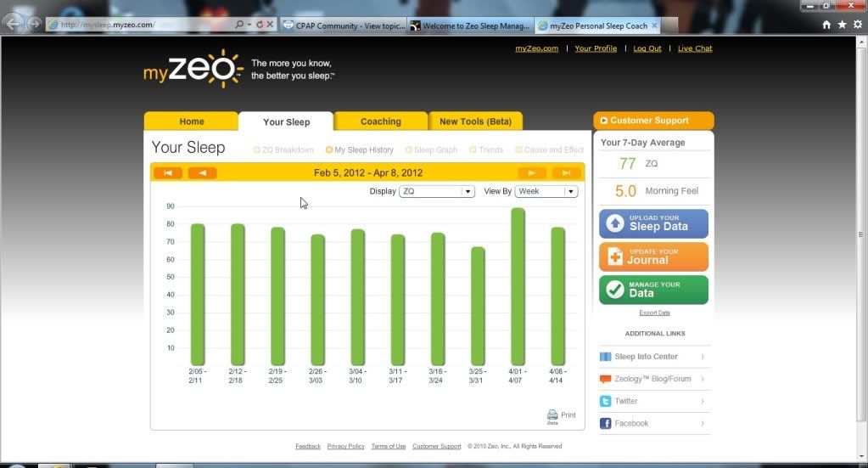Viewport: 868px width, 468px height.
Task: Jump to last date range arrow
Action: (x=566, y=172)
